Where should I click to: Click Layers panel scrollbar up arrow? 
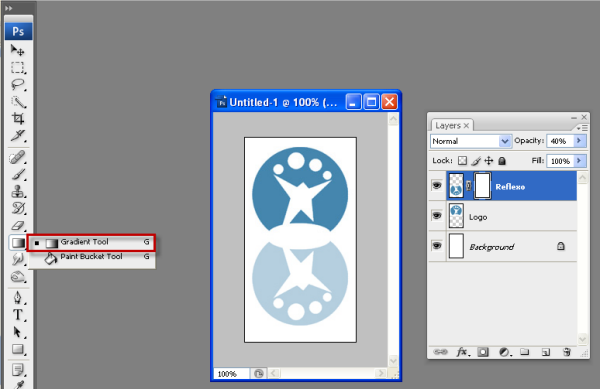(582, 177)
